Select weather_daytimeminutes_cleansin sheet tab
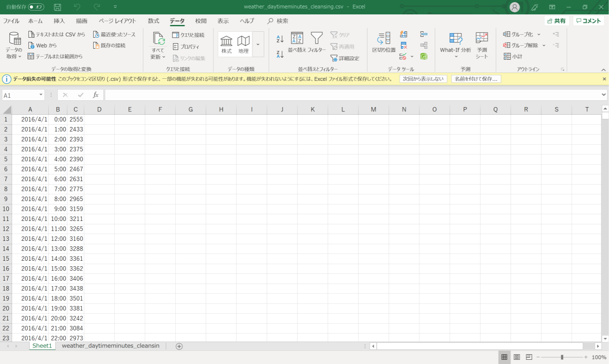Viewport: 609px width, 364px height. pyautogui.click(x=111, y=346)
